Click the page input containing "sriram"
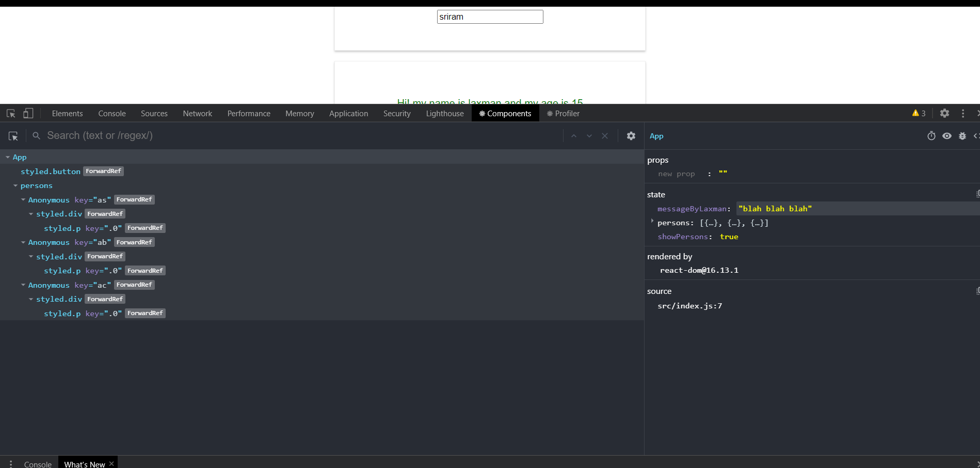The height and width of the screenshot is (468, 980). coord(490,17)
